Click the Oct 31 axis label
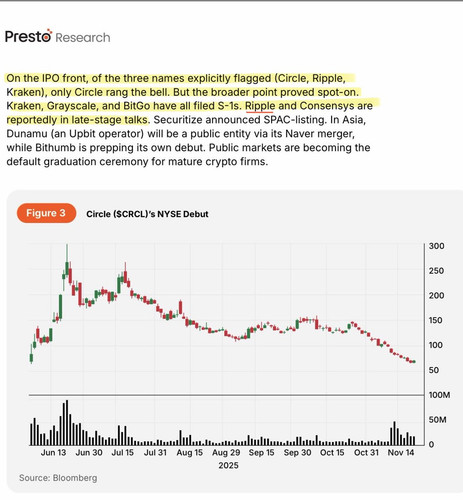The width and height of the screenshot is (463, 500). pos(366,453)
